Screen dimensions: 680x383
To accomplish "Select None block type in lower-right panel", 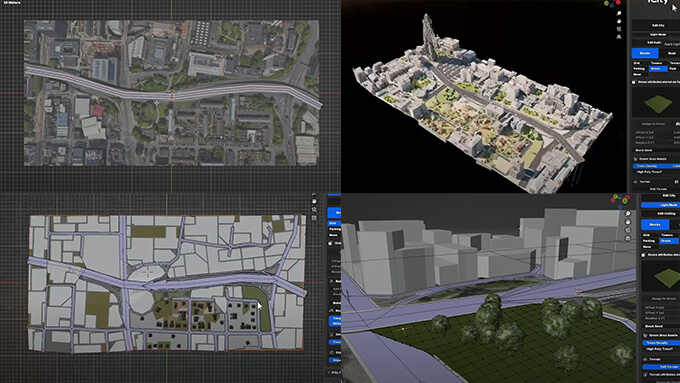I will [x=651, y=246].
